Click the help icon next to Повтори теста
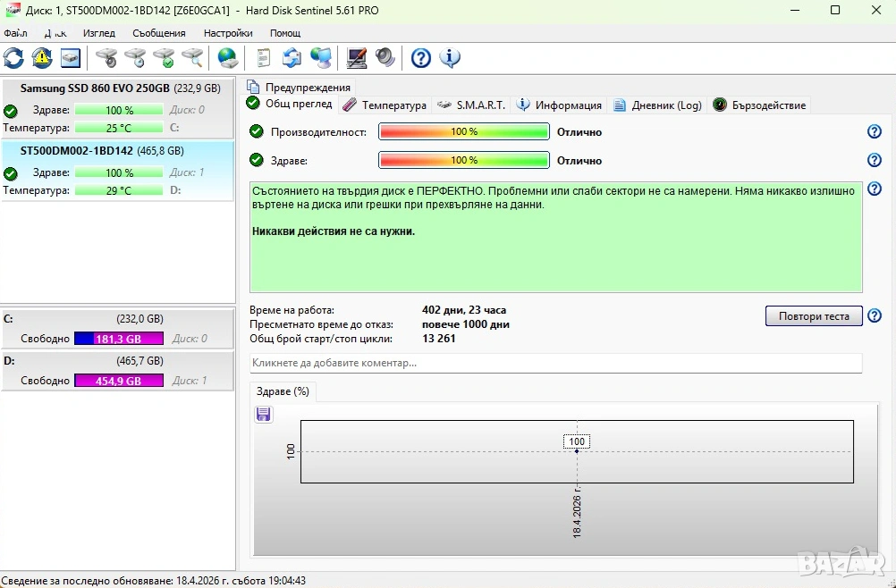Image resolution: width=896 pixels, height=588 pixels. click(875, 316)
